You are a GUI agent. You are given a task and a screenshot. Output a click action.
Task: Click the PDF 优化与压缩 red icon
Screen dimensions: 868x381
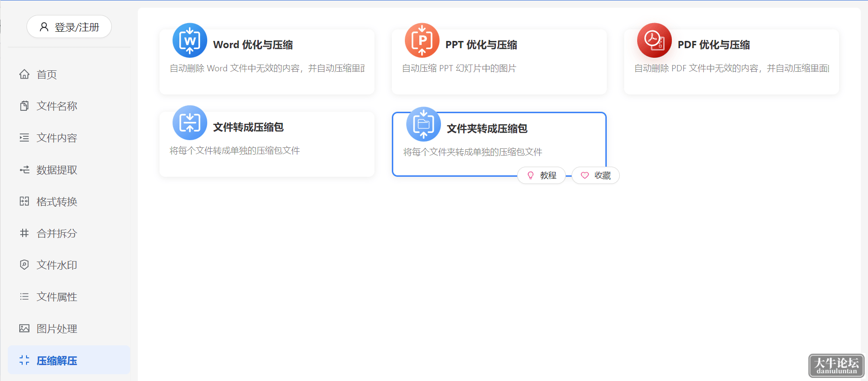point(654,40)
